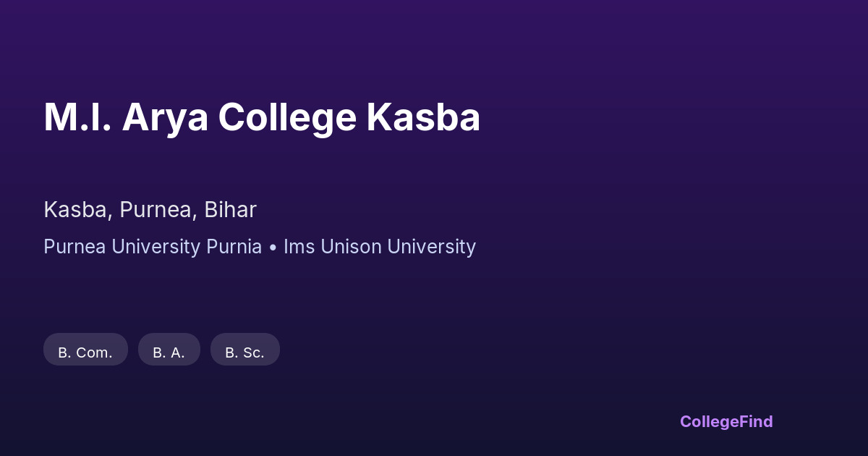The image size is (868, 456).
Task: Click the word Kasba in the heading
Action: tap(423, 117)
